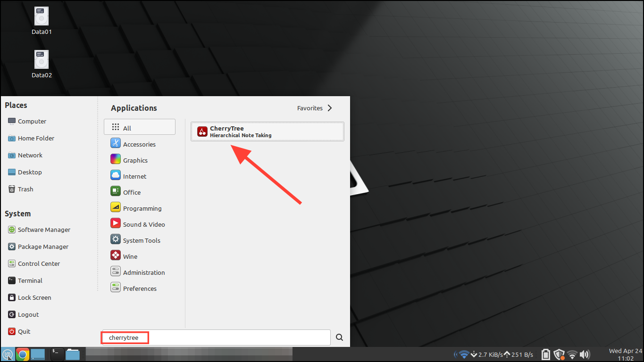Click the magnifier search icon
Screen dimensions: 644x362
tap(339, 337)
